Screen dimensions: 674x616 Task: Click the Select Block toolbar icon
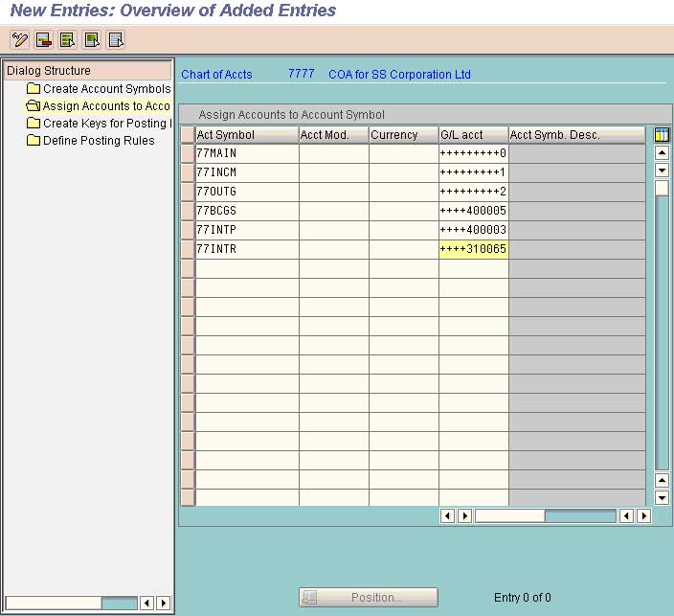pyautogui.click(x=92, y=40)
